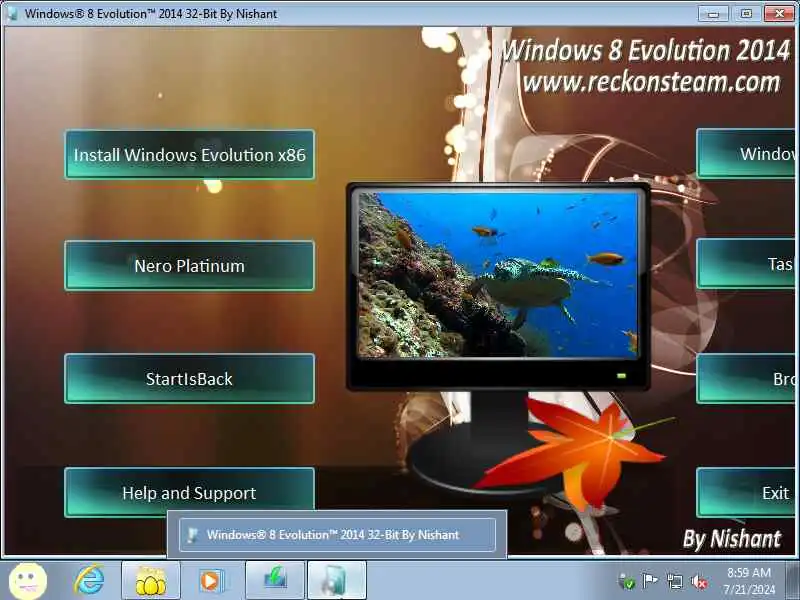Open the Windows Start orb
This screenshot has width=800, height=600.
tap(28, 581)
